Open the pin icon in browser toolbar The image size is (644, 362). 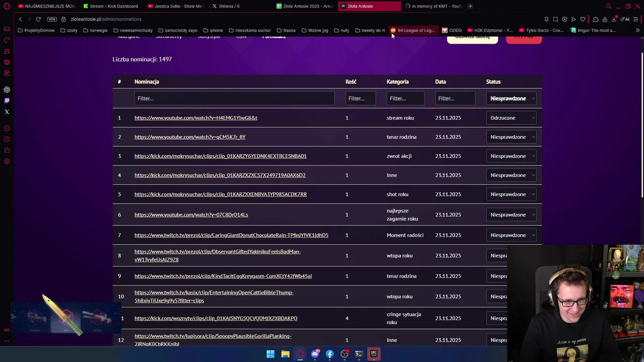[x=546, y=19]
